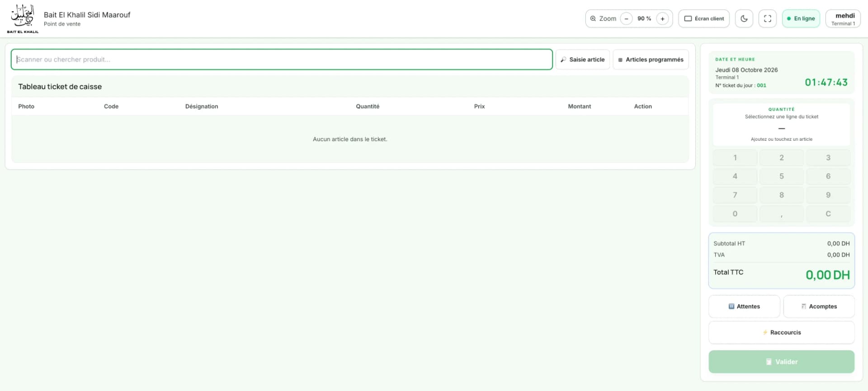The height and width of the screenshot is (391, 868).
Task: Tap keypad digit 6
Action: [828, 176]
